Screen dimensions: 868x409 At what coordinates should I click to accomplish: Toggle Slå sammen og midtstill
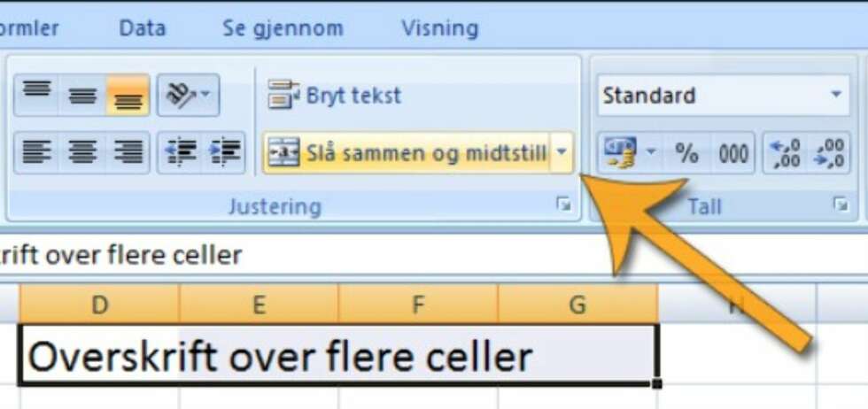pos(407,152)
